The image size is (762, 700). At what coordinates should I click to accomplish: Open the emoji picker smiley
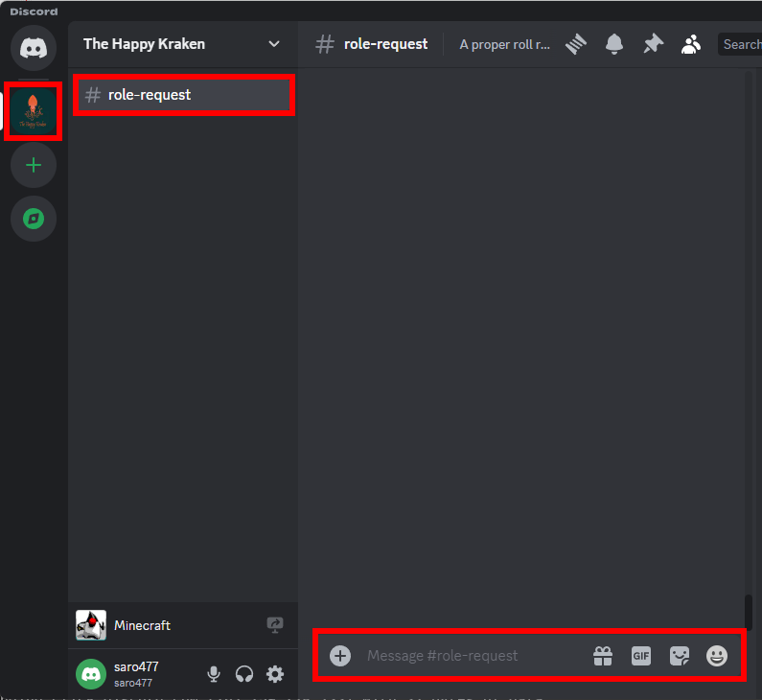[717, 656]
